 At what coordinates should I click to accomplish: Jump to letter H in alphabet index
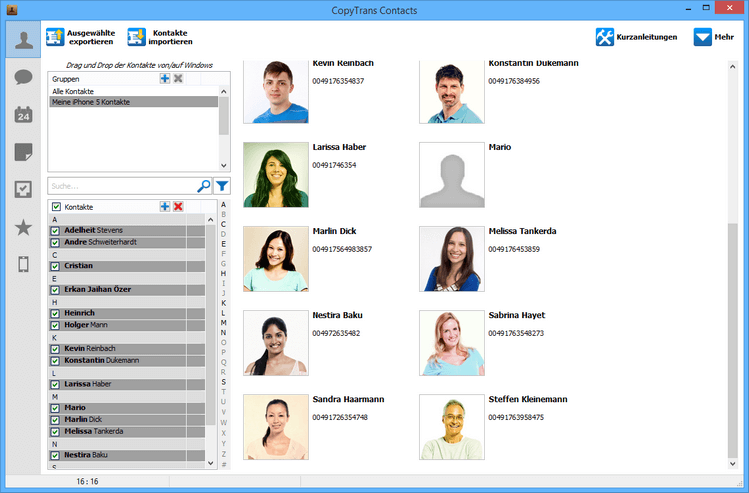pyautogui.click(x=224, y=273)
